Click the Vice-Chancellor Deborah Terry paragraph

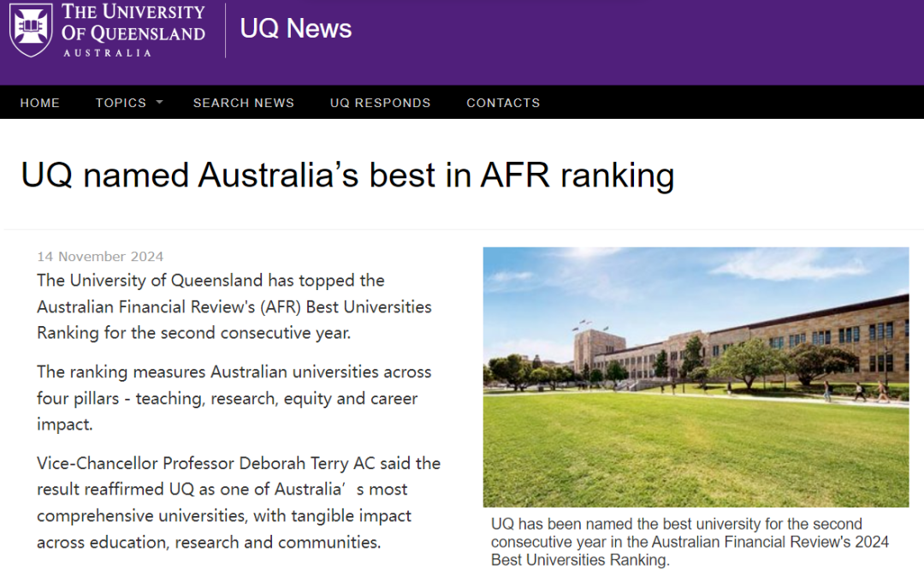point(238,502)
